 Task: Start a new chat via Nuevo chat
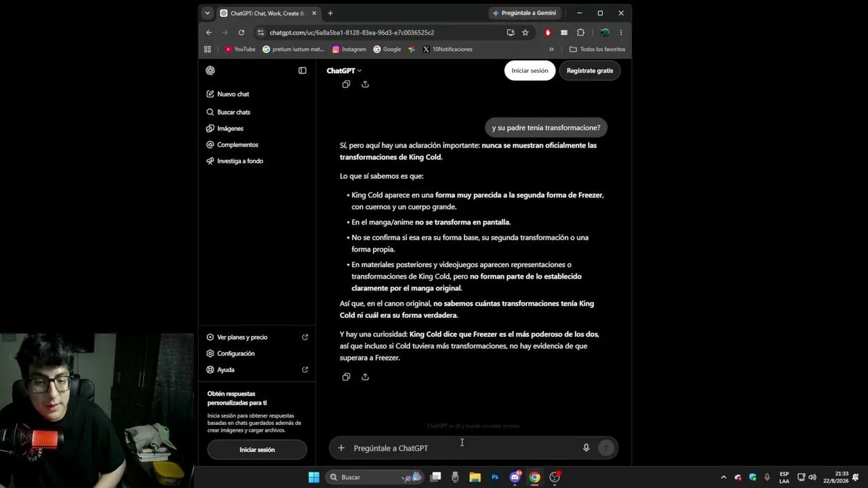pyautogui.click(x=257, y=94)
